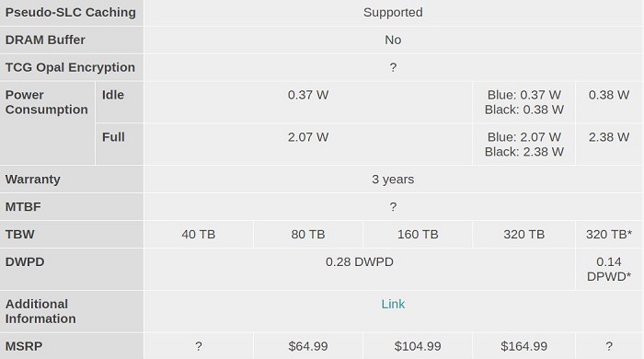Click the DRAM Buffer row header
The height and width of the screenshot is (359, 644).
click(72, 40)
